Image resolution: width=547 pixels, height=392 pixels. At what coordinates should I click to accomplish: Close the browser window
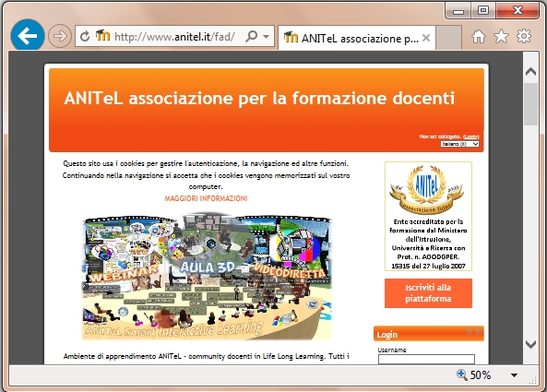point(517,11)
